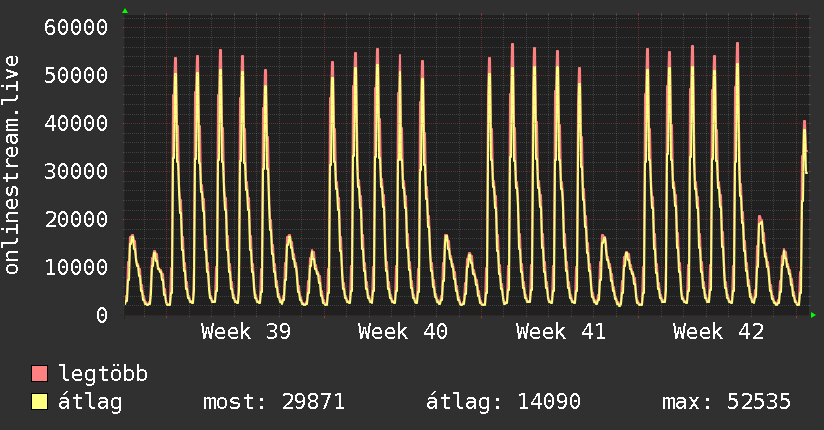Click the 20000 y-axis tick label
The height and width of the screenshot is (430, 824).
tap(76, 219)
